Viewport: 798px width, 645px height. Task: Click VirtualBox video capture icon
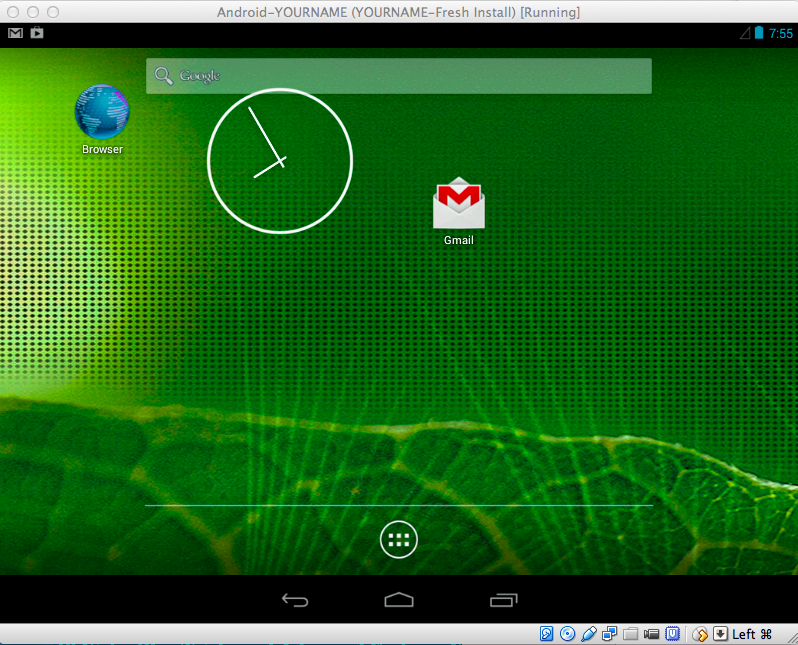651,634
